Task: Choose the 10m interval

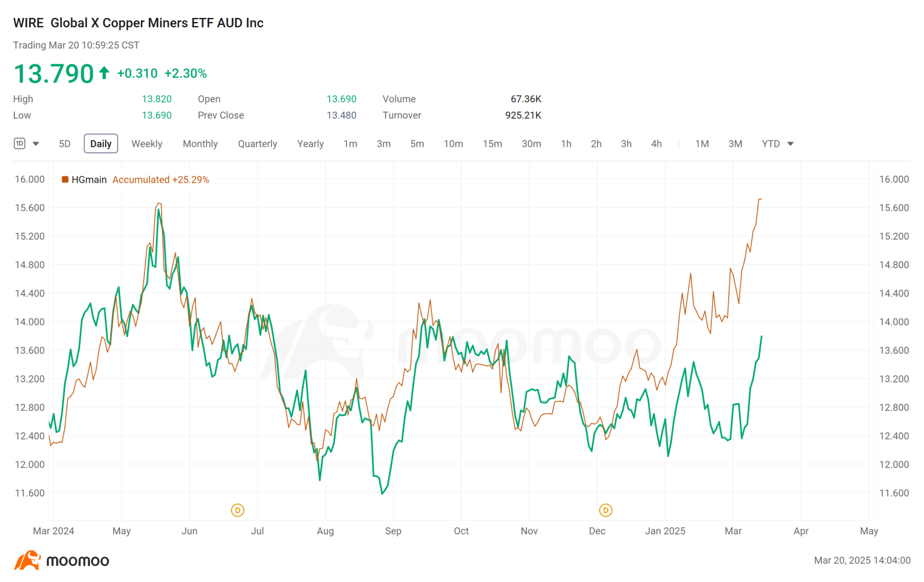Action: click(x=453, y=144)
